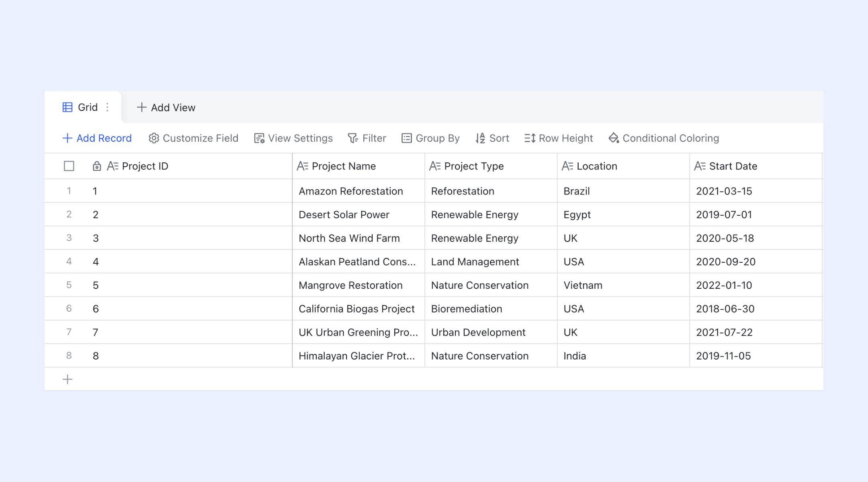Click the Group By list icon
The image size is (868, 482).
pyautogui.click(x=407, y=138)
